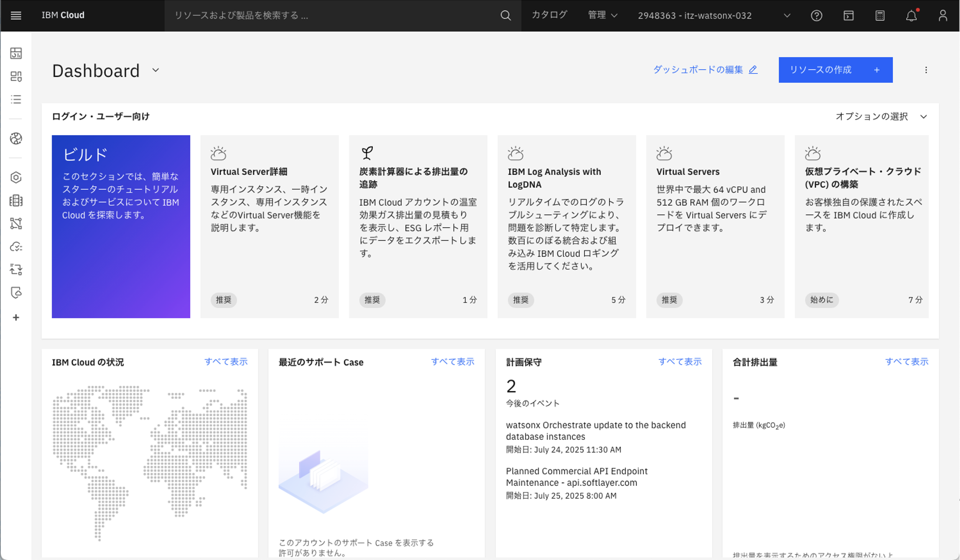Open the user profile avatar icon
Image resolution: width=960 pixels, height=560 pixels.
(942, 16)
